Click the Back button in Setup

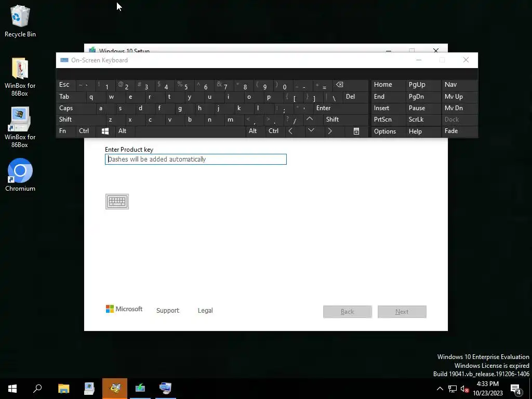(x=348, y=312)
